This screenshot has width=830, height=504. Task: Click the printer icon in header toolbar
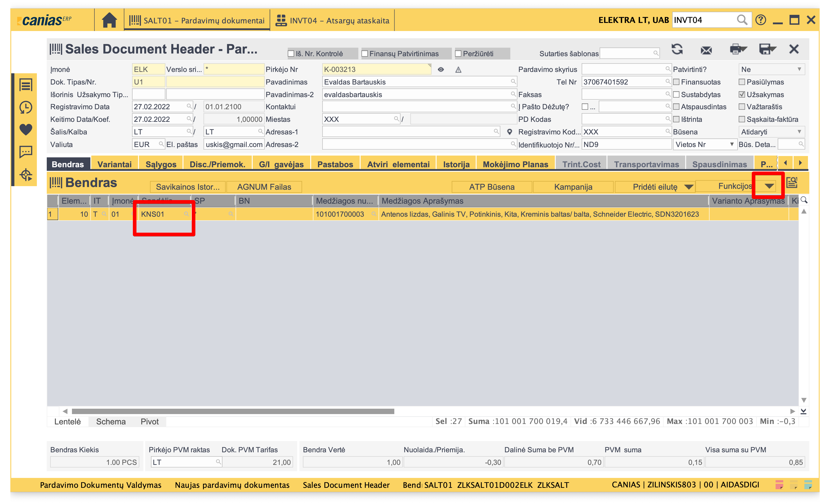pyautogui.click(x=736, y=49)
